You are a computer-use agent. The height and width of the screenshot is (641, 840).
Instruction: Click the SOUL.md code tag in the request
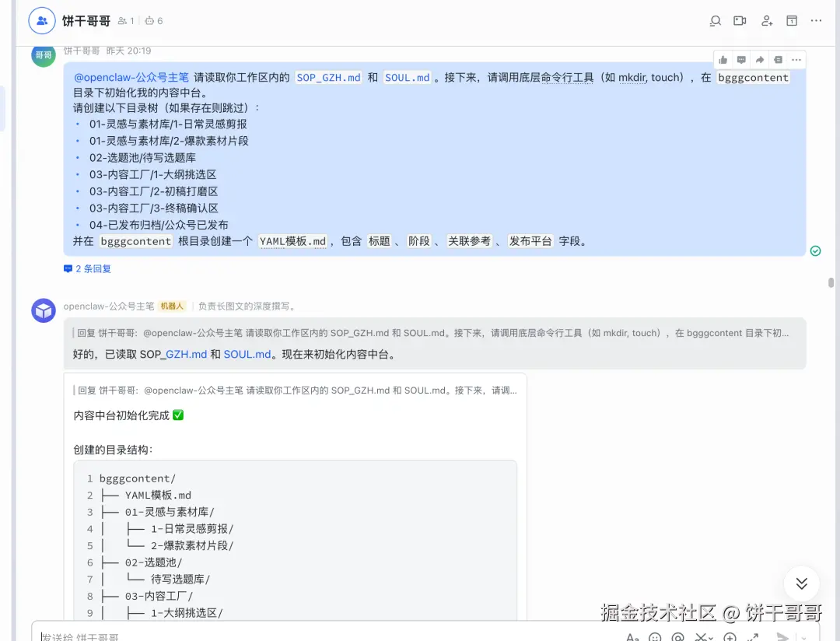pyautogui.click(x=407, y=77)
